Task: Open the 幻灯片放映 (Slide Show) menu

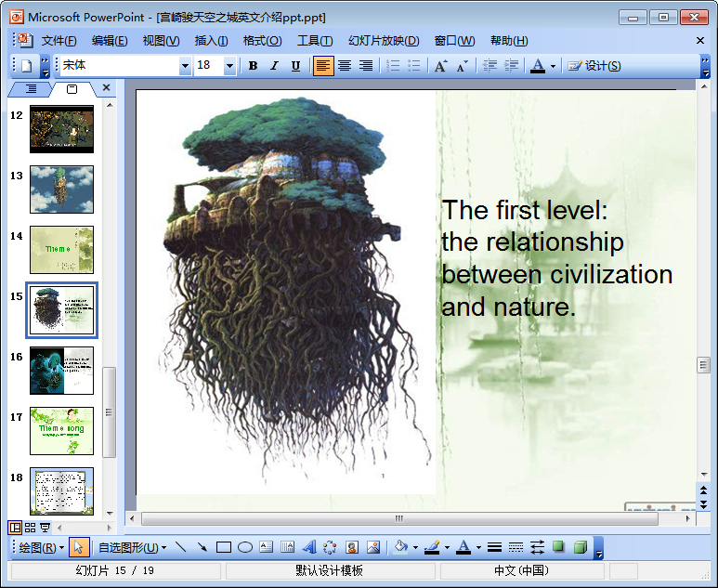Action: click(384, 41)
